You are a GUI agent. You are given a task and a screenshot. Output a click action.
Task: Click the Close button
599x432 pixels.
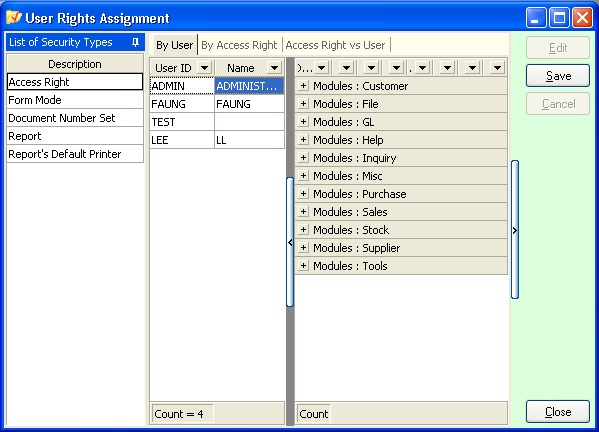click(558, 412)
